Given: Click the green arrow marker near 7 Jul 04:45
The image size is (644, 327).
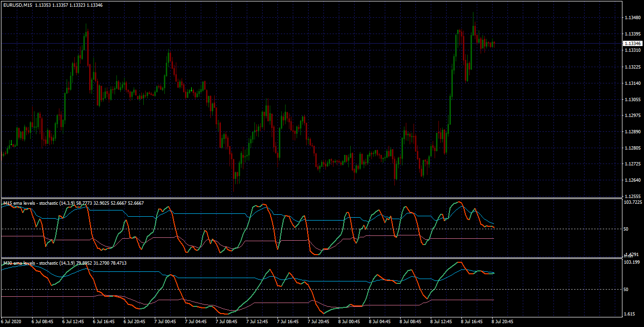Looking at the screenshot, I should [191, 90].
